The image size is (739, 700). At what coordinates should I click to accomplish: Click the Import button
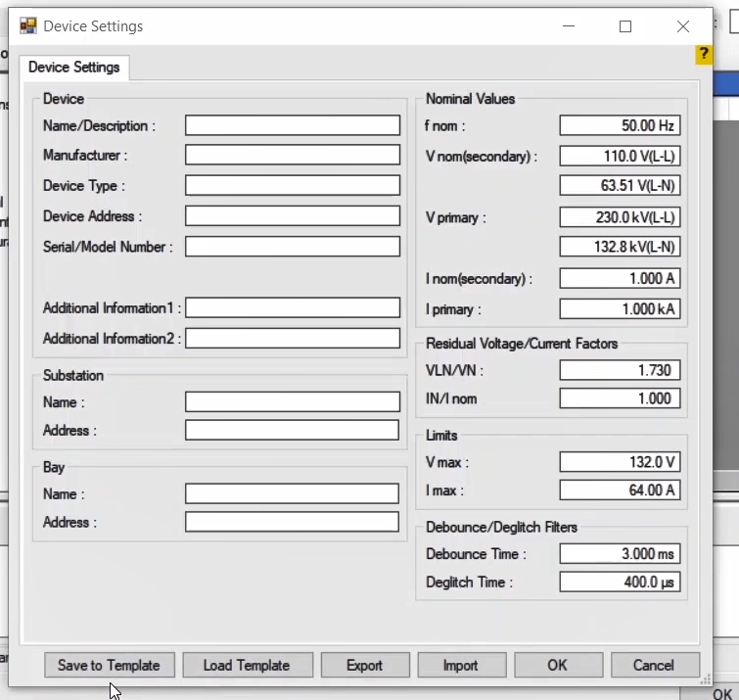[x=460, y=665]
